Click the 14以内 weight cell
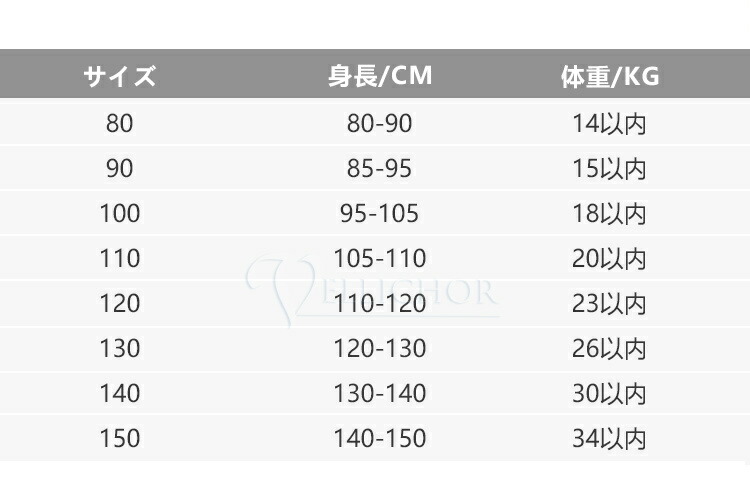 (610, 124)
